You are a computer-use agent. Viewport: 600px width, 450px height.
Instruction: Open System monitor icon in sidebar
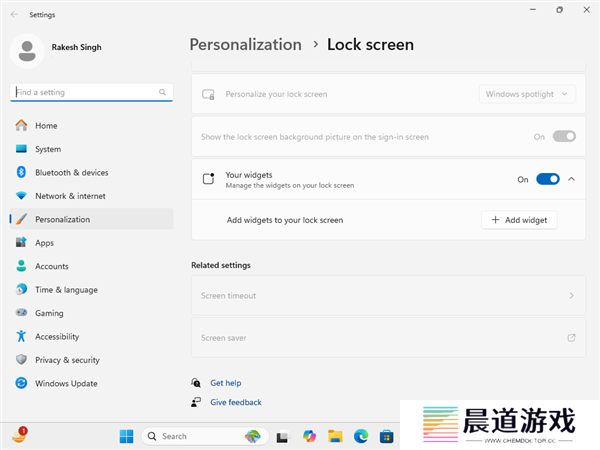(21, 148)
